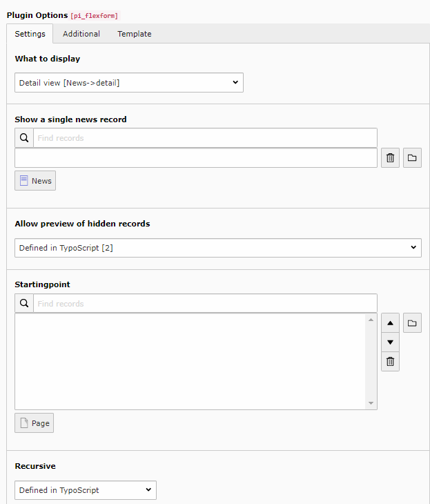Focus Find records field under single news record
430x504 pixels.
pos(205,138)
